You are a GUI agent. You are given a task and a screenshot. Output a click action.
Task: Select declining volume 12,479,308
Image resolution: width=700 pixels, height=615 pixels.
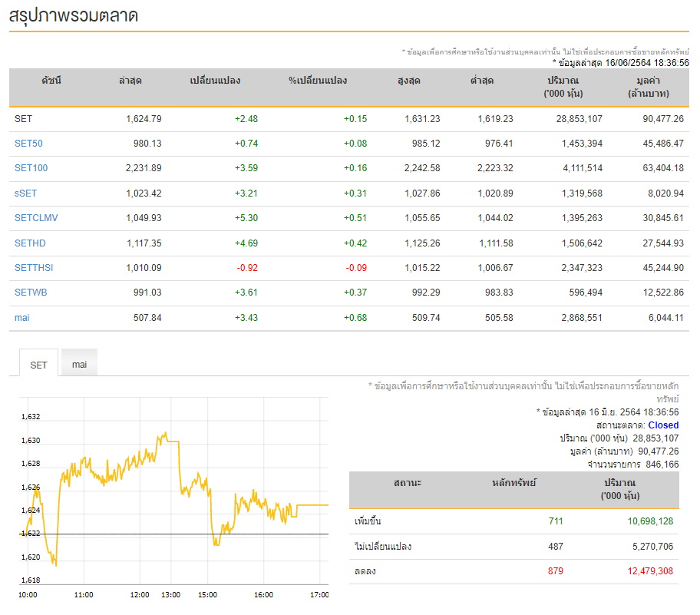[x=650, y=571]
